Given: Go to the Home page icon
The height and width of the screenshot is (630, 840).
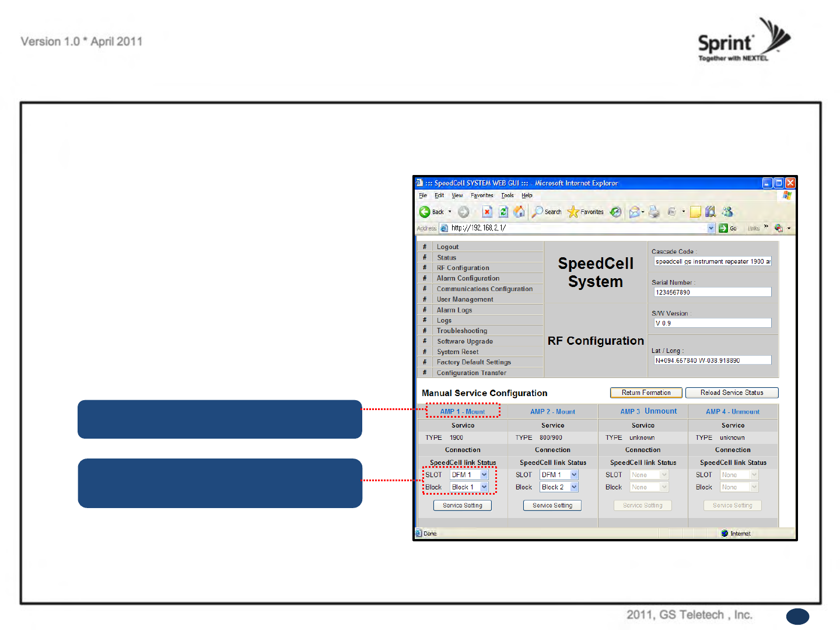Looking at the screenshot, I should point(519,212).
